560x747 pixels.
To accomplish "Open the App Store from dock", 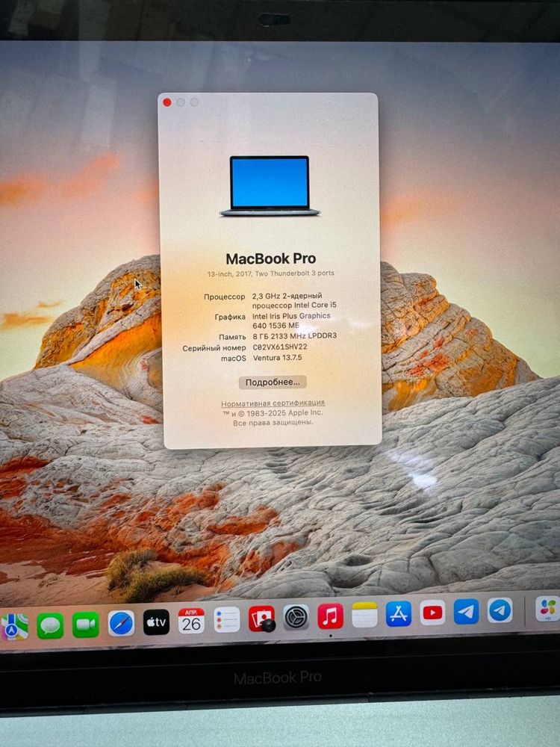I will pyautogui.click(x=399, y=613).
